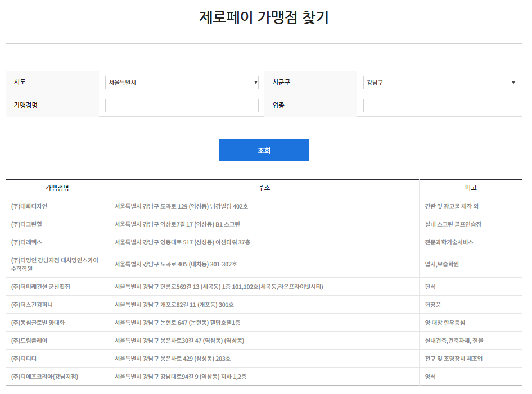532x394 pixels.
Task: Click the 시도 field label
Action: click(x=20, y=82)
